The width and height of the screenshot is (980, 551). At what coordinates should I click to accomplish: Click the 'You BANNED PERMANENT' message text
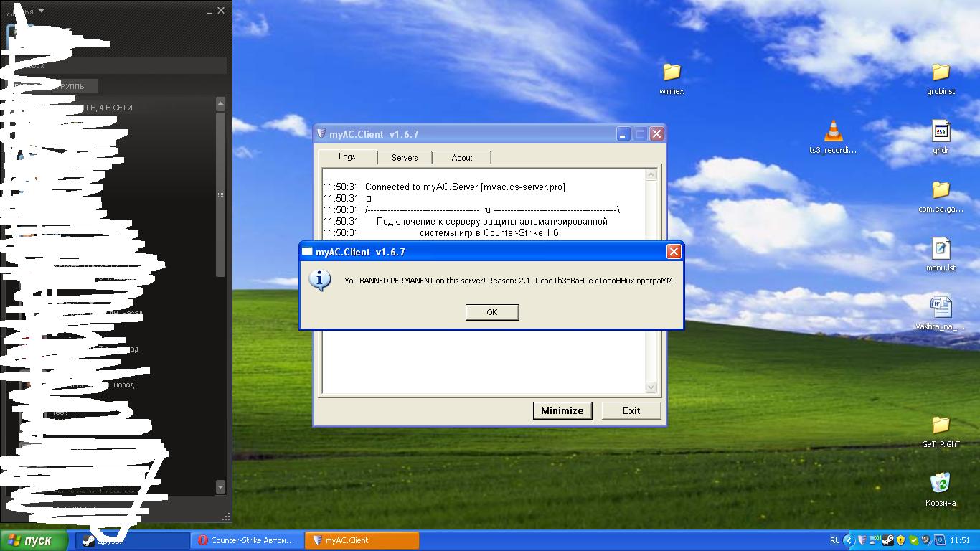pos(509,281)
